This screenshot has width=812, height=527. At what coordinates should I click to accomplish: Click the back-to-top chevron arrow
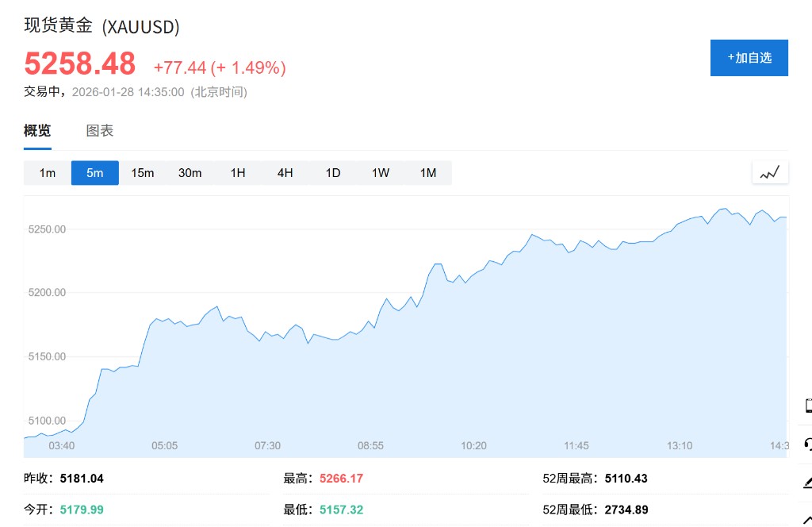pyautogui.click(x=807, y=519)
